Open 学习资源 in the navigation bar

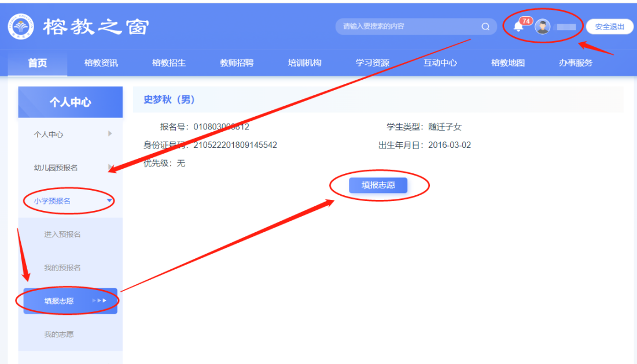(x=372, y=63)
